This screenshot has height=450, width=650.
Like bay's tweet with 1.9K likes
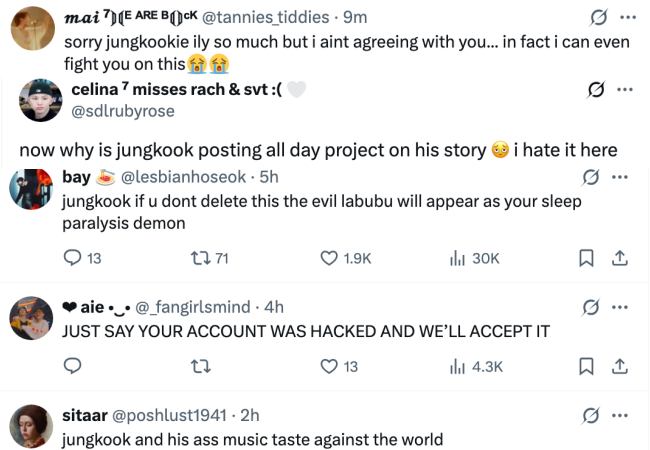(328, 258)
